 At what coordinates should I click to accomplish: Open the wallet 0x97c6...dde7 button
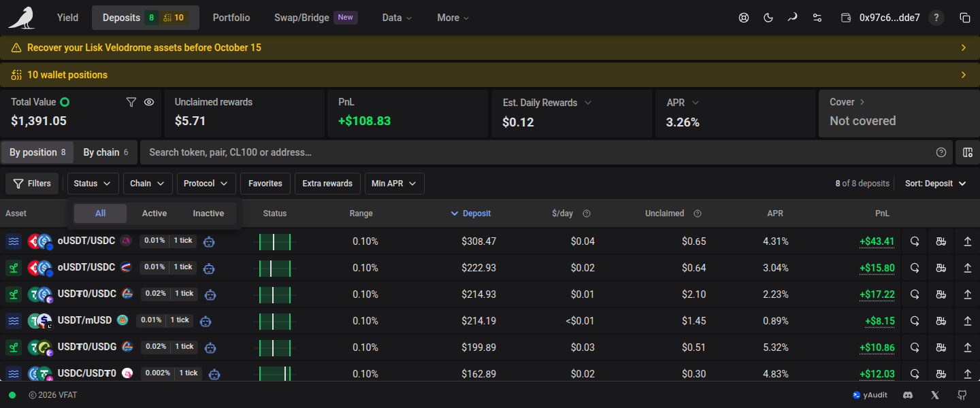click(881, 18)
